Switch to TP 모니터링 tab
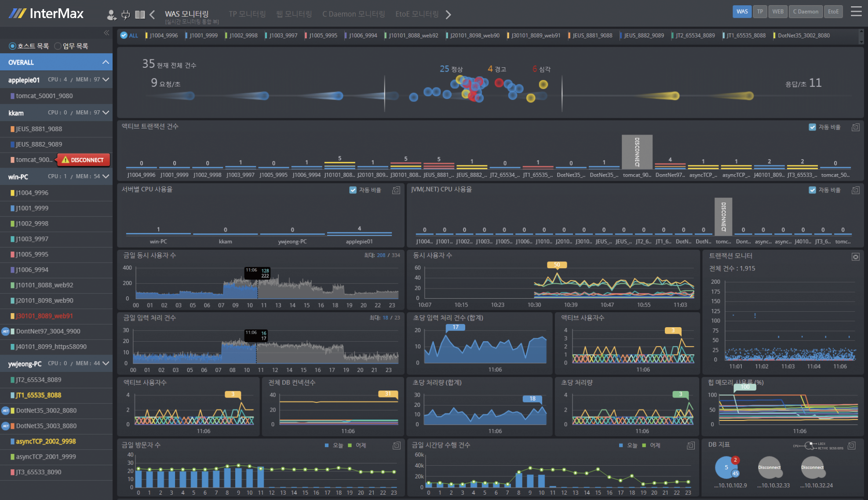The width and height of the screenshot is (868, 500). pos(247,14)
